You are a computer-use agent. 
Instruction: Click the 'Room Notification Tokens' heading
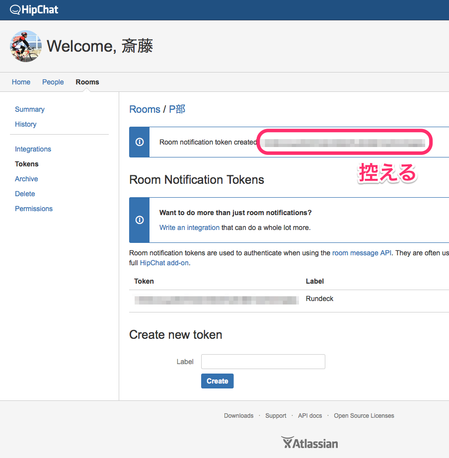point(197,180)
